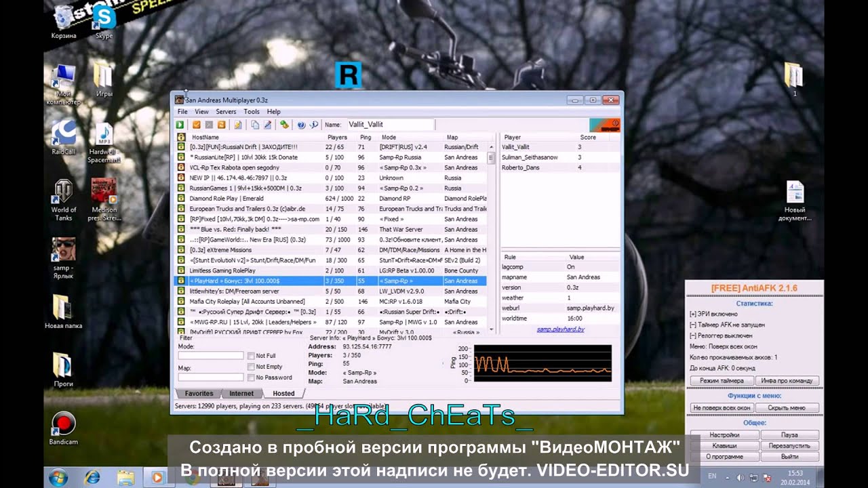
Task: Click the О программе button
Action: tap(724, 457)
